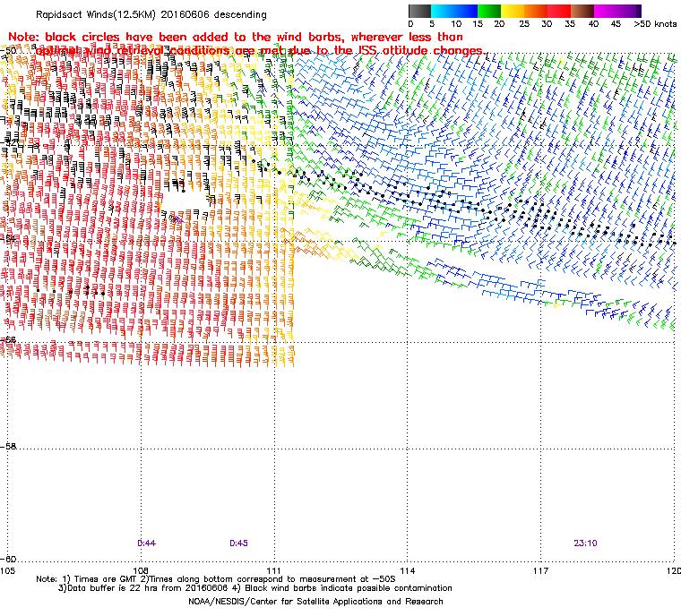Click the '108' longitude axis label
Viewport: 681px width, 616px height.
tap(141, 570)
